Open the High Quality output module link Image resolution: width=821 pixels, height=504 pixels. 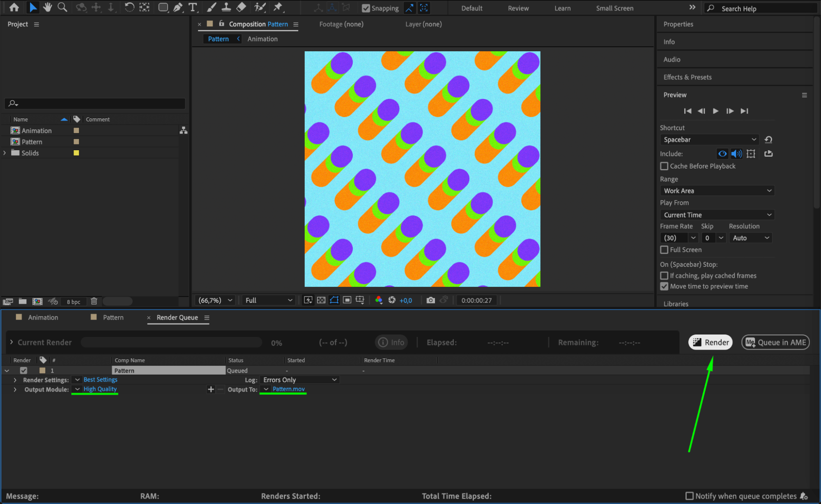[100, 389]
